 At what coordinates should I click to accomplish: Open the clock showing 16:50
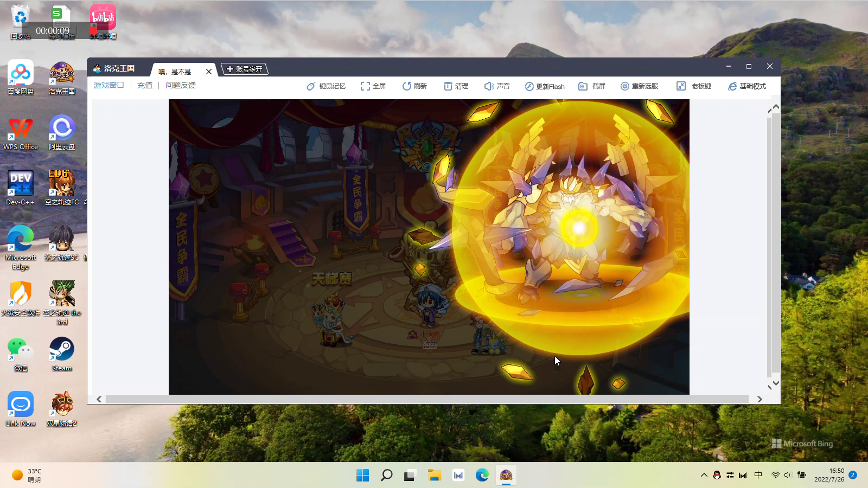pos(829,475)
